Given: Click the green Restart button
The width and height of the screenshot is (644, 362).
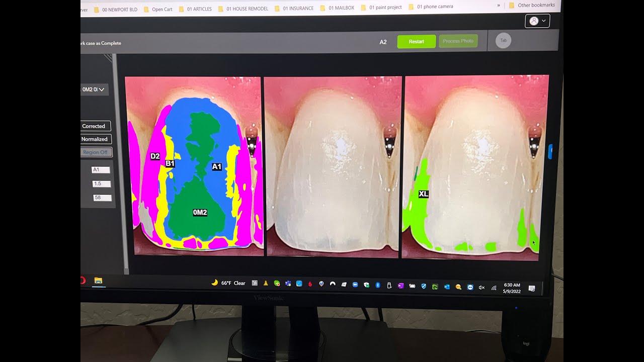Looking at the screenshot, I should [416, 41].
